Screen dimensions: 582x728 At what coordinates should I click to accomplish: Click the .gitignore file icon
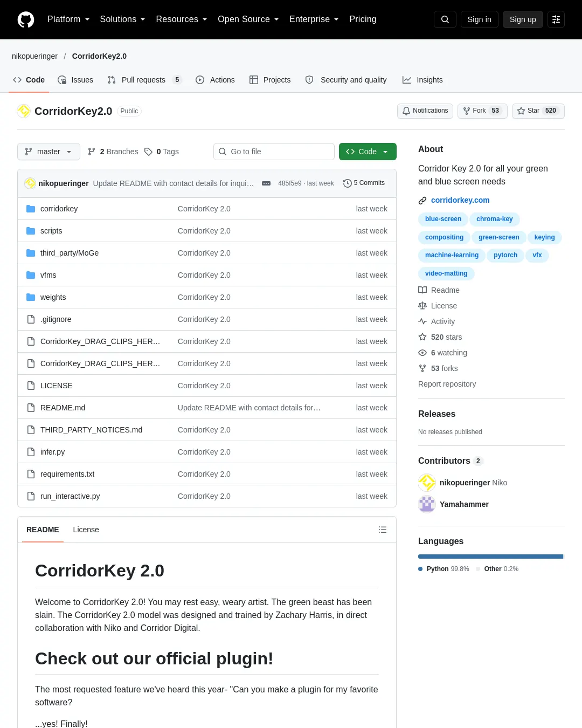point(31,319)
